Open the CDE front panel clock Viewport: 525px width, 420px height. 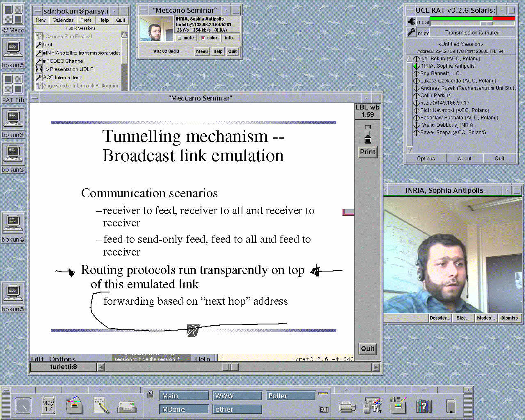click(23, 406)
